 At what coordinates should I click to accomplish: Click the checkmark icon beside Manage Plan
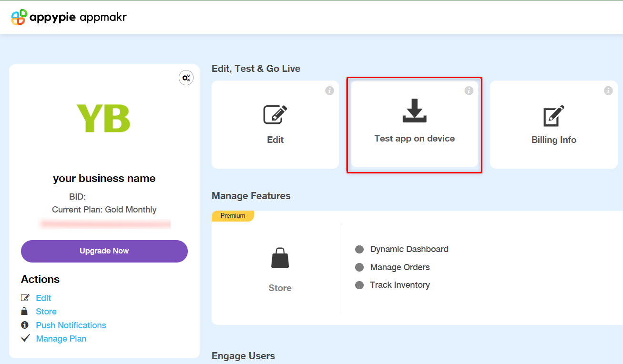point(26,338)
